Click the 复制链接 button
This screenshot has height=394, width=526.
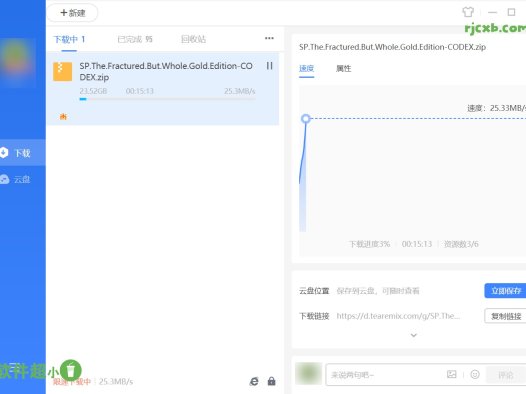tap(506, 316)
